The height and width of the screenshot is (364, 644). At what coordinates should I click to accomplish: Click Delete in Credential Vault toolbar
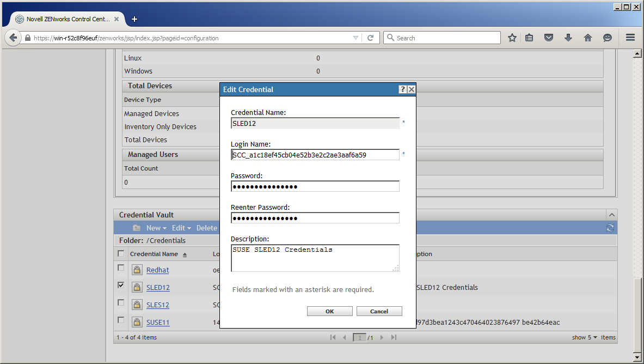[x=206, y=228]
